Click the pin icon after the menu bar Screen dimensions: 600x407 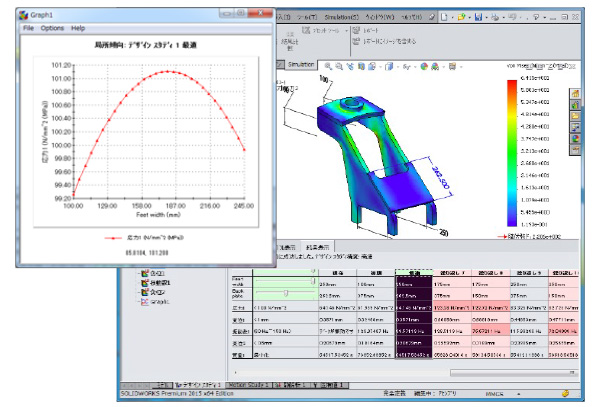tap(432, 17)
